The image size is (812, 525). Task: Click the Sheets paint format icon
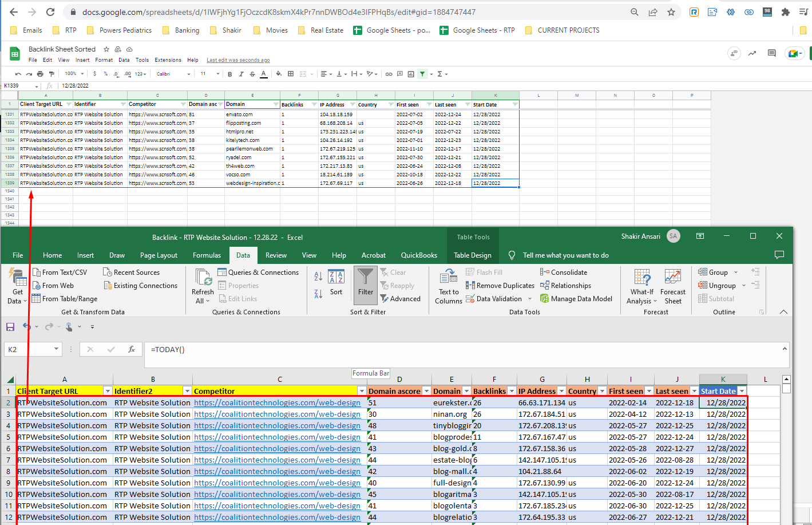tap(52, 74)
